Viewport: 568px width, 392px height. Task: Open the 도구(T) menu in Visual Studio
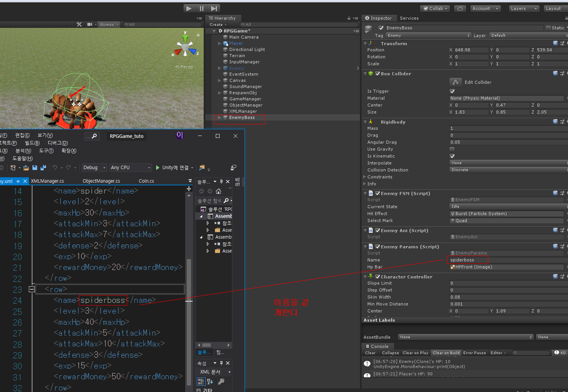(46, 151)
